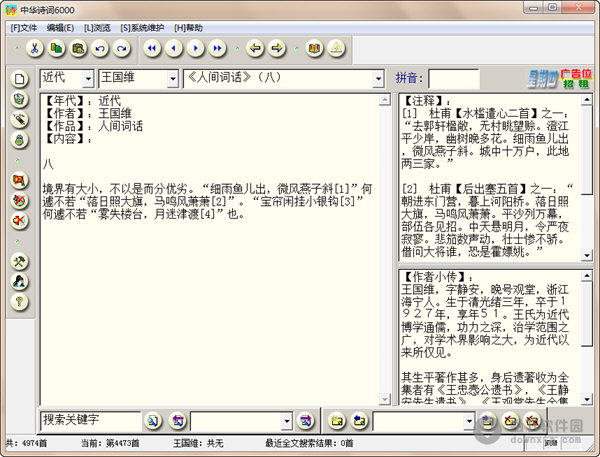Go to previous poem with single left arrow
The height and width of the screenshot is (457, 600).
(174, 49)
